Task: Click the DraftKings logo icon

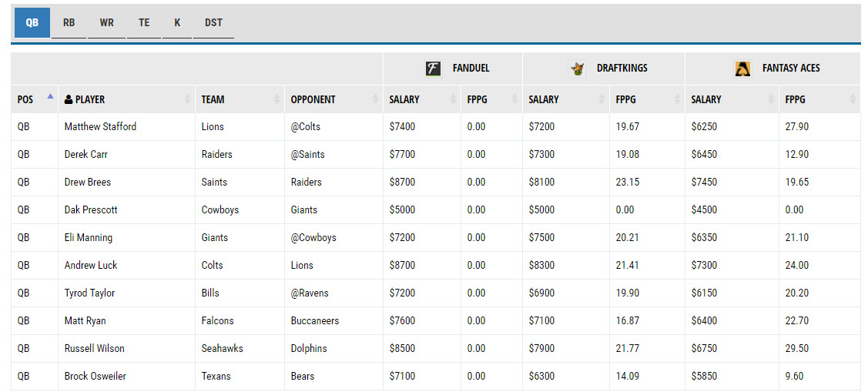Action: click(578, 69)
